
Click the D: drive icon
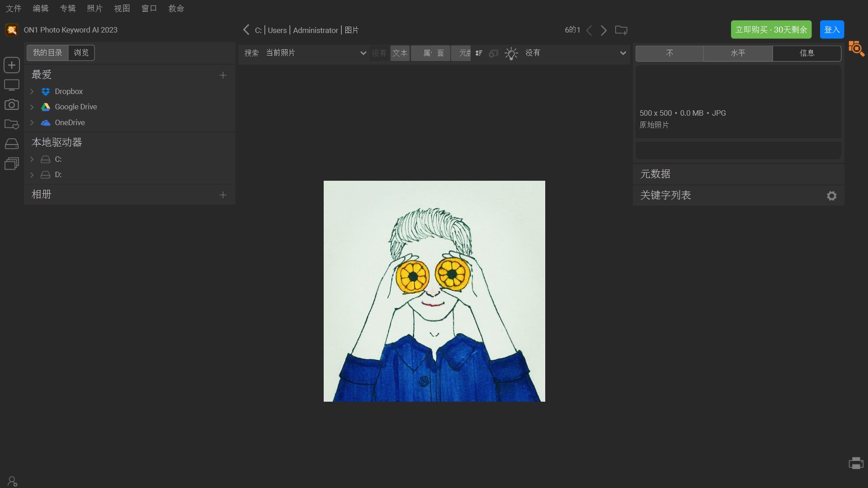[45, 174]
